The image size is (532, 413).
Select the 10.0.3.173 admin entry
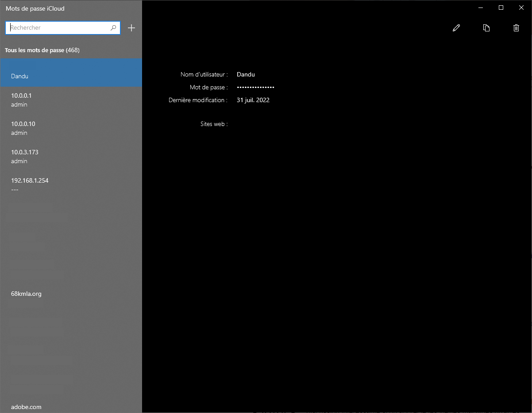click(71, 157)
